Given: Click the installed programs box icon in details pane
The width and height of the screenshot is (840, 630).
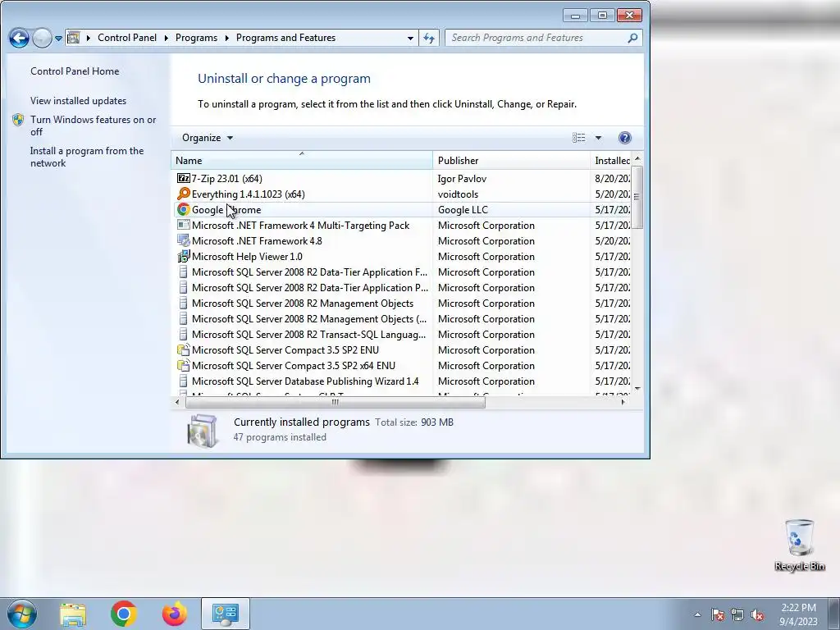Looking at the screenshot, I should [x=203, y=430].
